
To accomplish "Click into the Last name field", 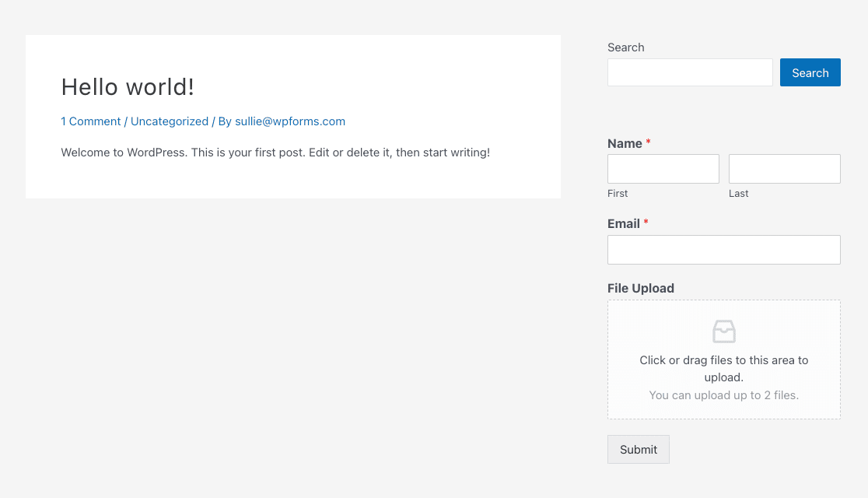I will (x=784, y=169).
